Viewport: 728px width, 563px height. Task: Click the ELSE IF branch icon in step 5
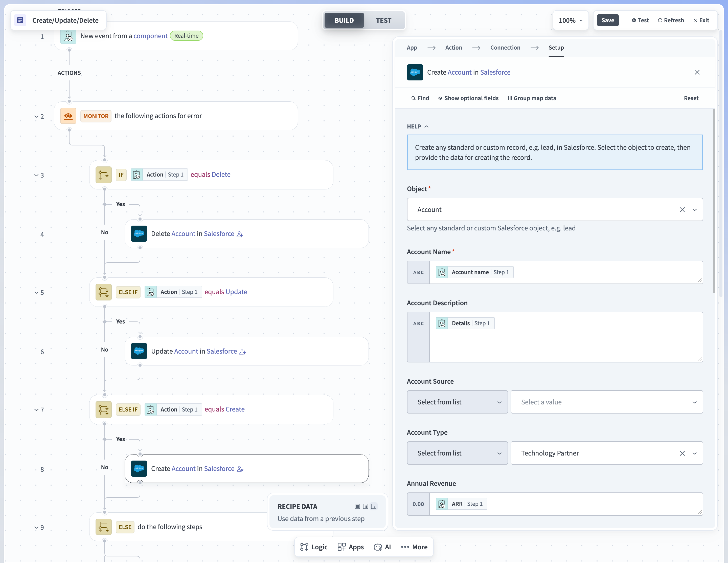tap(104, 292)
